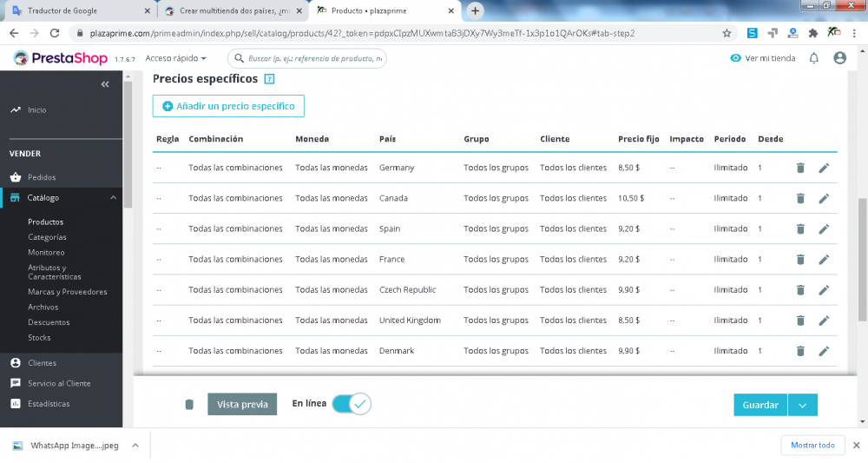The image size is (868, 463).
Task: Select Monitoreo submenu item
Action: pos(46,252)
